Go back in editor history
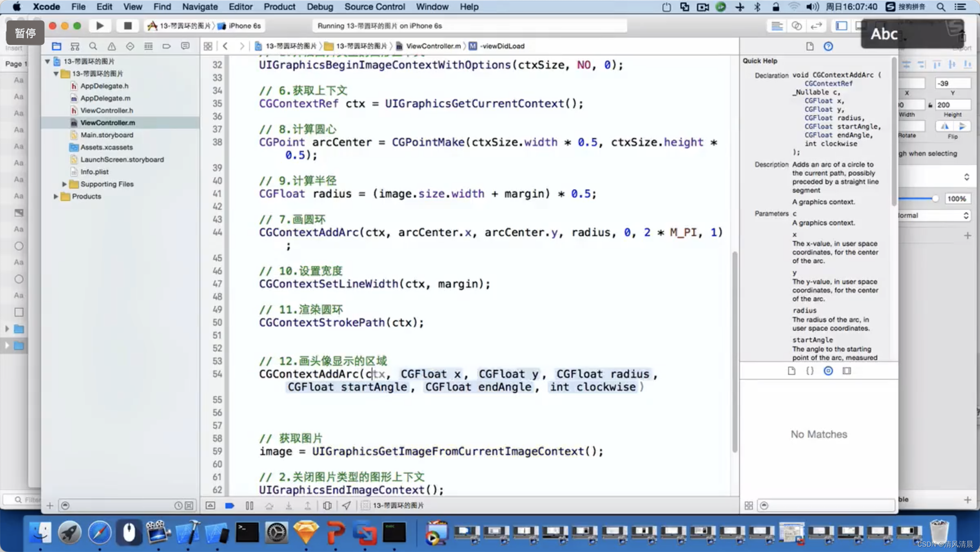 tap(225, 46)
